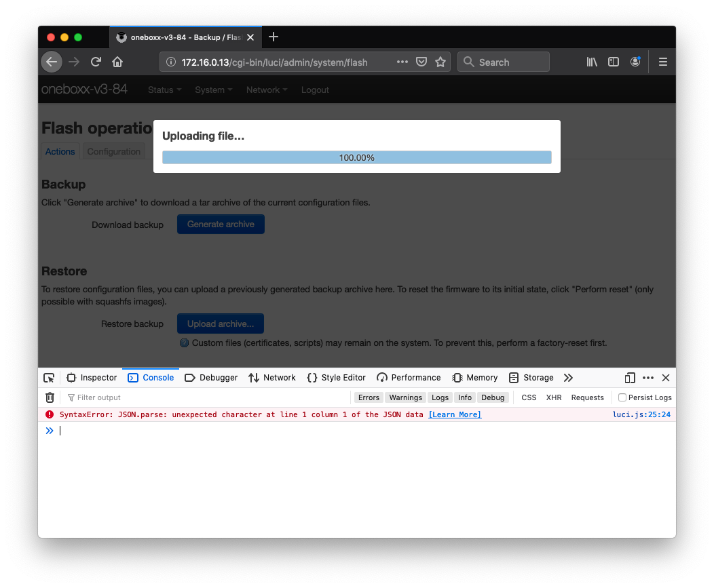Toggle responsive design mode in DevTools
The width and height of the screenshot is (714, 588).
(x=629, y=378)
